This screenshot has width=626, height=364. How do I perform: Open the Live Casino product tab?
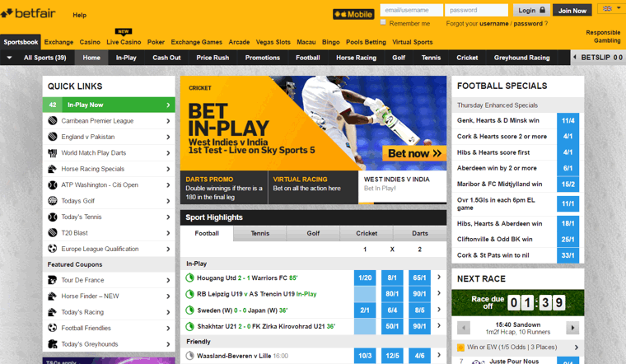click(124, 42)
